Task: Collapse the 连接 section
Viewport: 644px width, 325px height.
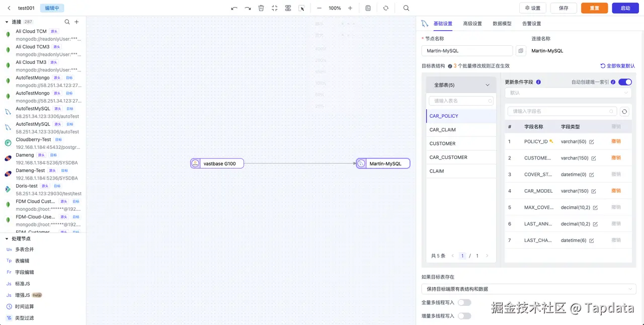Action: [7, 22]
